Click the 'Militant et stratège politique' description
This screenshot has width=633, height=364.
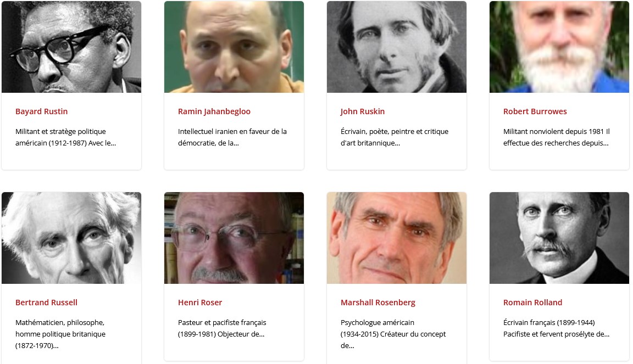click(65, 137)
